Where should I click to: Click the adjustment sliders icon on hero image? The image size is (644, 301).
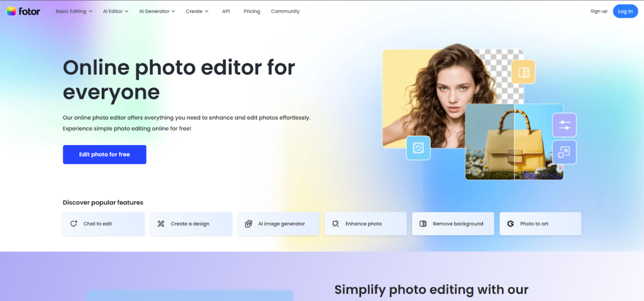pos(564,124)
